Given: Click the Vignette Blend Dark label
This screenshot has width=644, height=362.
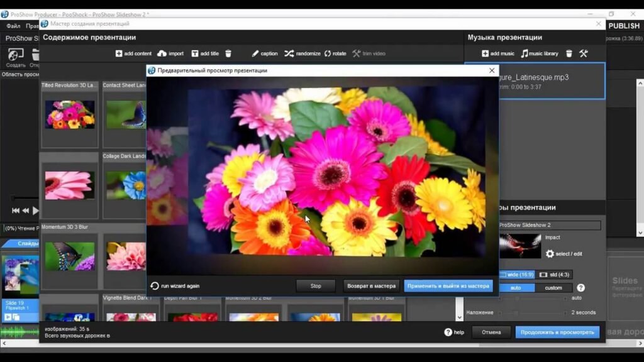Looking at the screenshot, I should pyautogui.click(x=127, y=298).
